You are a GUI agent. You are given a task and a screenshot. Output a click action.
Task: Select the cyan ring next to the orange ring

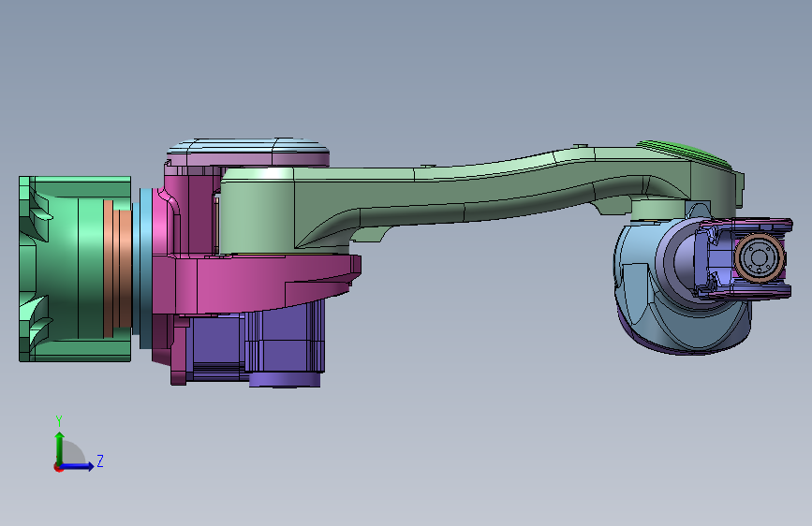coord(144,269)
